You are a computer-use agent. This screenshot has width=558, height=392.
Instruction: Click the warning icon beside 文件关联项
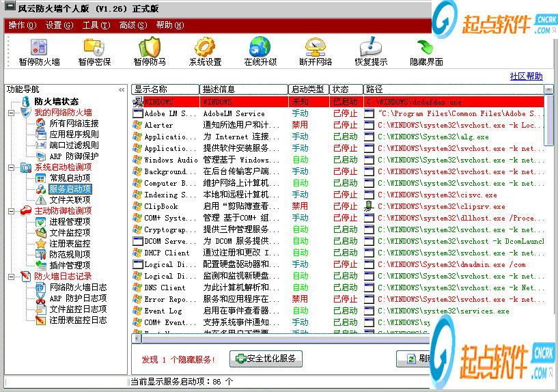tap(40, 200)
